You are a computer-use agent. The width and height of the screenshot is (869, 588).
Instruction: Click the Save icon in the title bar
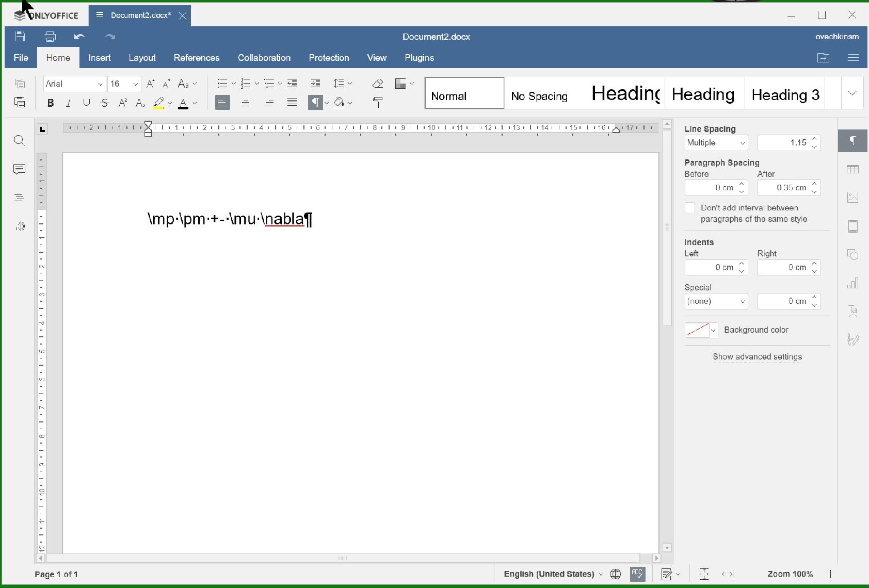(x=20, y=37)
